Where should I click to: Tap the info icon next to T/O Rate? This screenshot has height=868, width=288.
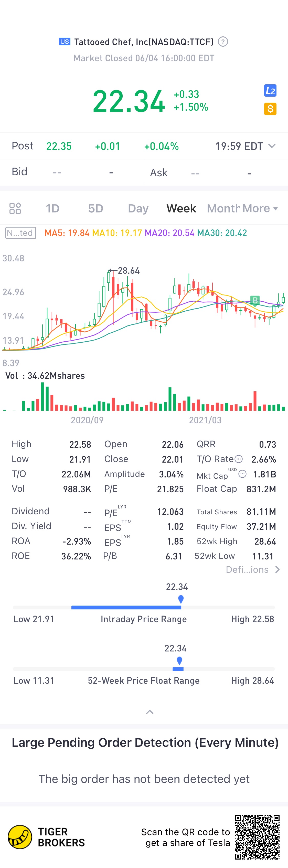pos(239,459)
